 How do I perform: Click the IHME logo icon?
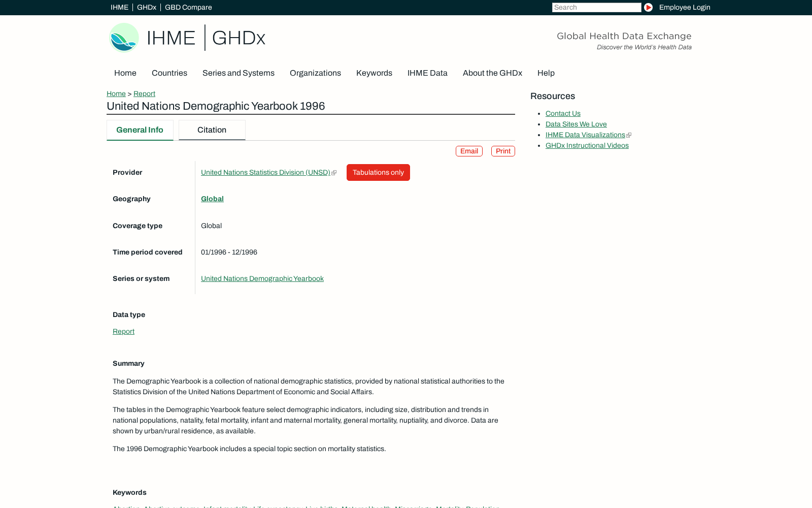point(124,38)
